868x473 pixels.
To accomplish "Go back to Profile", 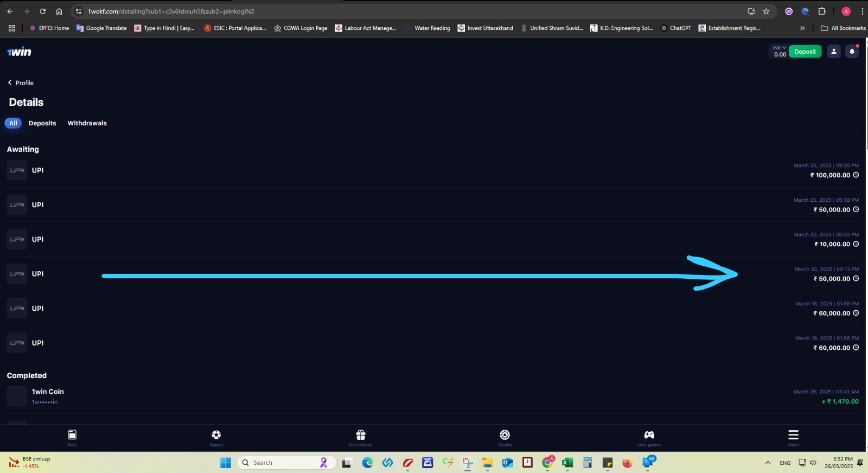I will (x=21, y=83).
